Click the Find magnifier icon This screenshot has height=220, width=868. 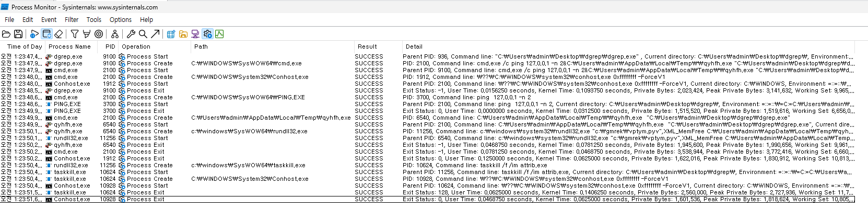tap(143, 34)
